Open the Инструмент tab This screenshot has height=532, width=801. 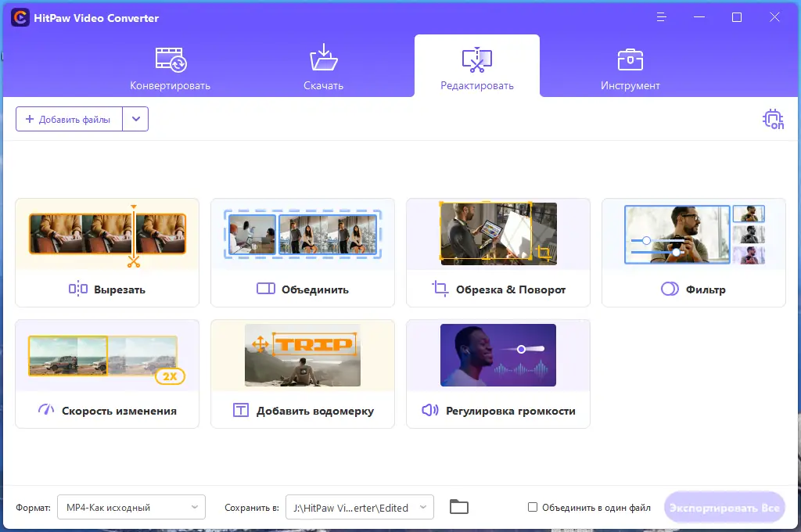pos(630,66)
